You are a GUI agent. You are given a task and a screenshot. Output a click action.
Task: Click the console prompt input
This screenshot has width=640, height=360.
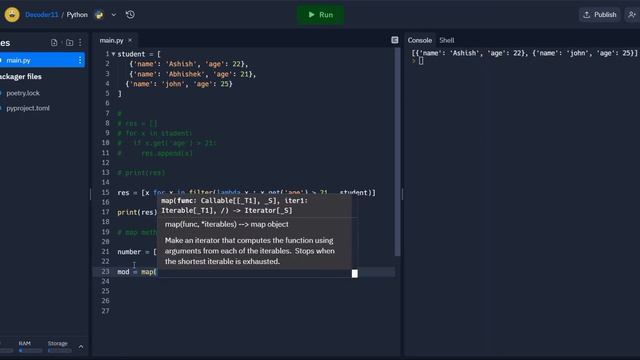(421, 61)
